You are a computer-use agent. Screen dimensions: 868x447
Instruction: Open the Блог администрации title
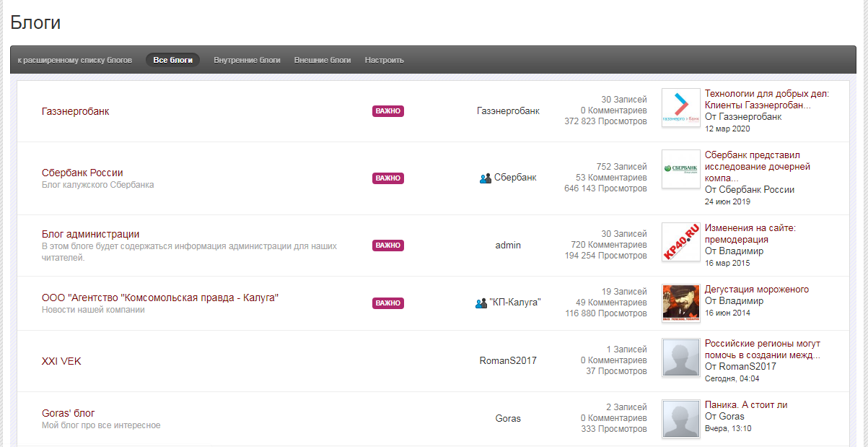(x=91, y=234)
